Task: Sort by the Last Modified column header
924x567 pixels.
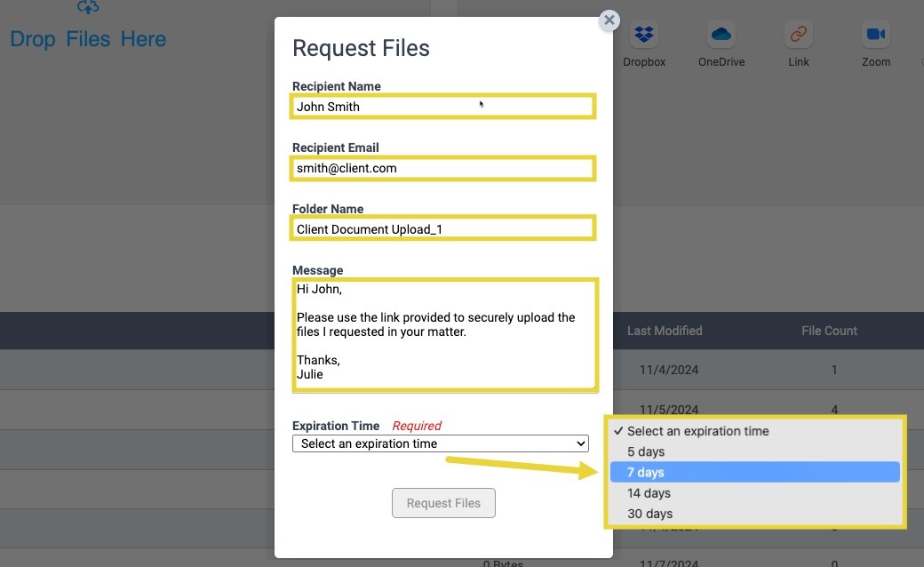Action: pyautogui.click(x=665, y=331)
